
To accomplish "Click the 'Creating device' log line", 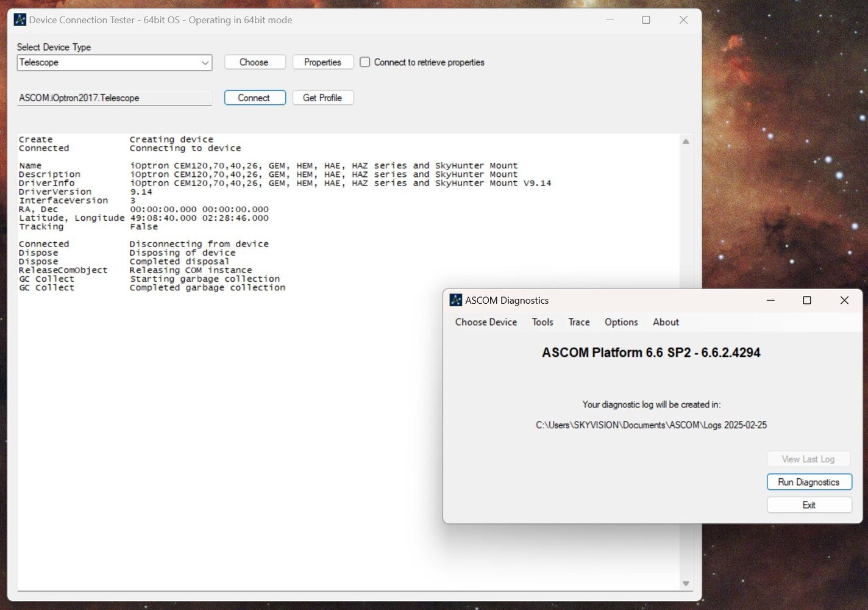I will [x=116, y=140].
